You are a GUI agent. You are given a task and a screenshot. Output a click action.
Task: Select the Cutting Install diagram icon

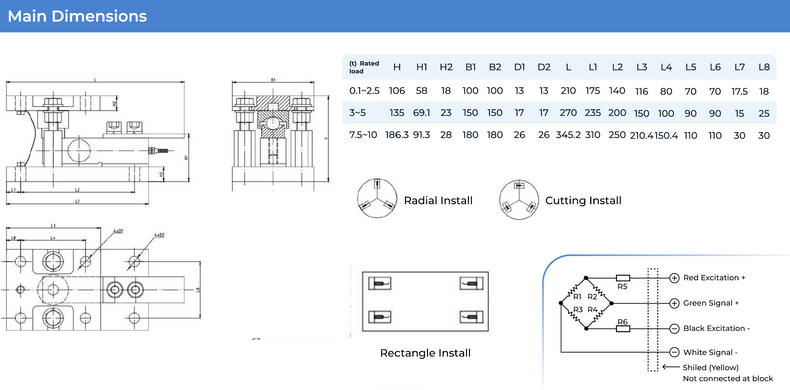tap(518, 200)
